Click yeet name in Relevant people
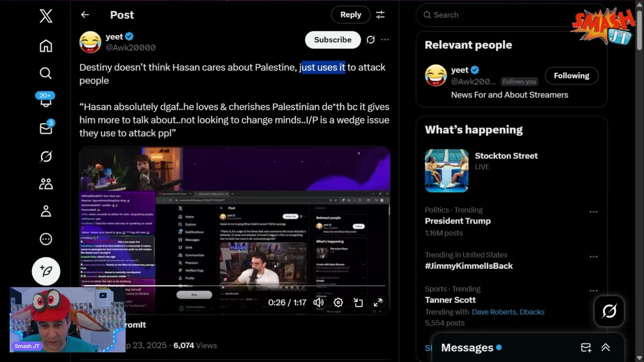Screen dimensions: 644x362 click(x=460, y=70)
